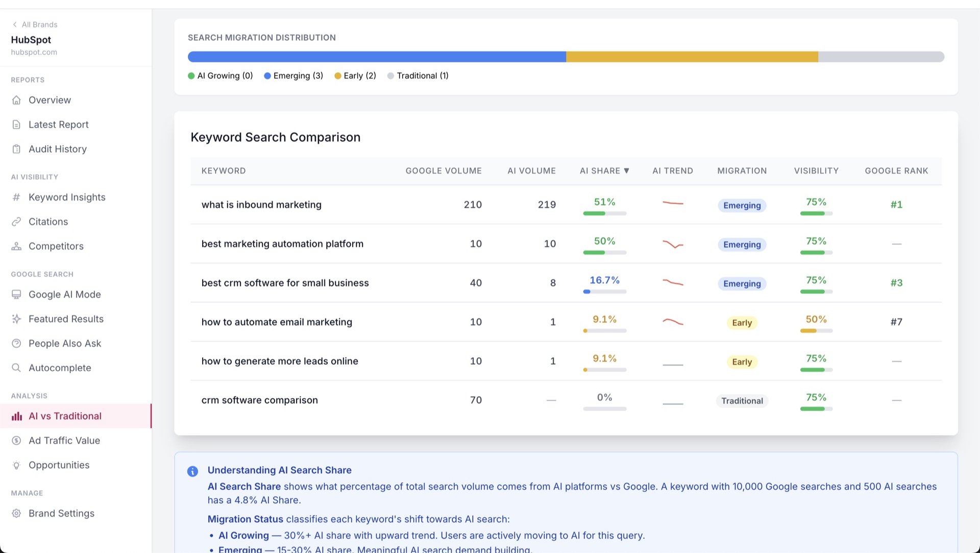Click the blue Emerging segment of the distribution bar
The width and height of the screenshot is (980, 553).
tap(377, 57)
